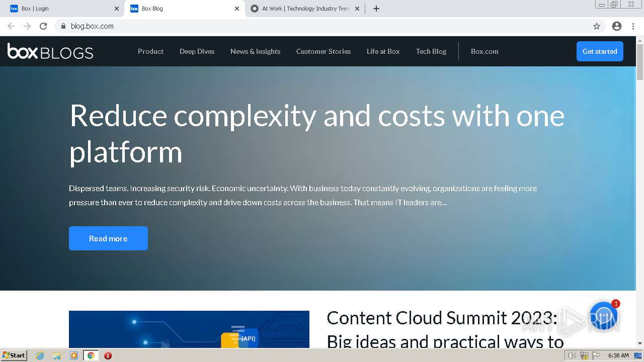Open the Content Cloud Summit 2023 article title
Image resolution: width=644 pixels, height=362 pixels.
click(x=445, y=330)
